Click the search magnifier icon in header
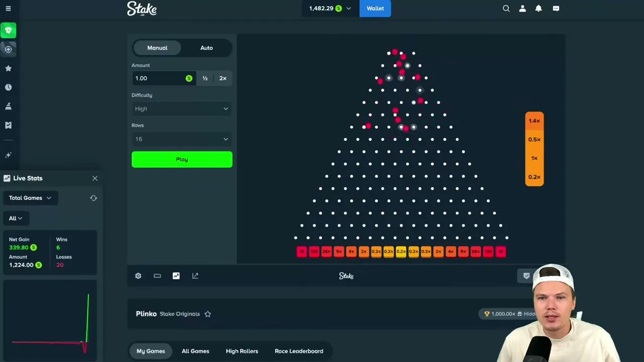 [x=506, y=9]
